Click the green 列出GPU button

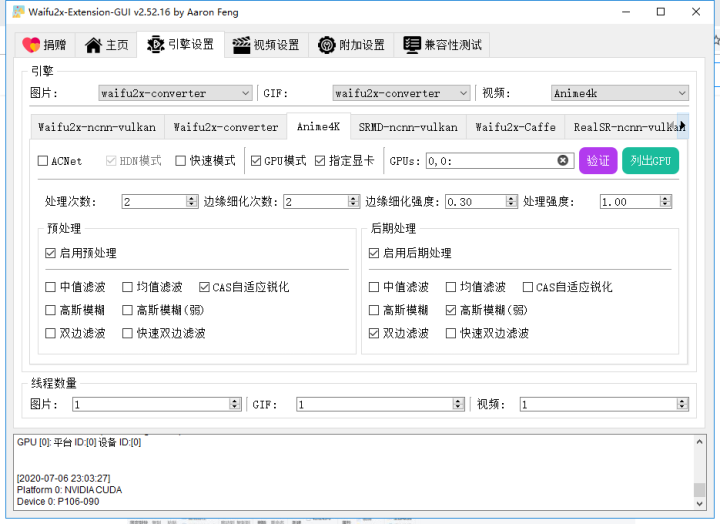[650, 161]
